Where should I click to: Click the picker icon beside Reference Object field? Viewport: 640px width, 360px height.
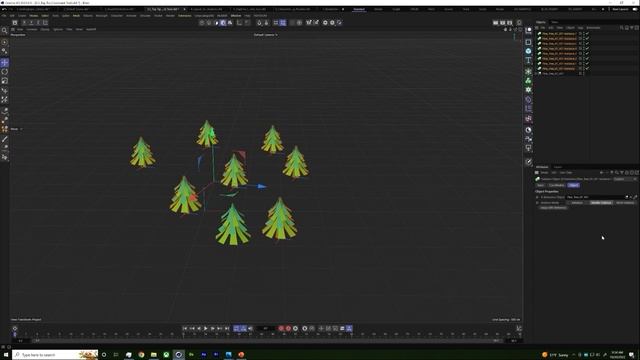coord(635,197)
